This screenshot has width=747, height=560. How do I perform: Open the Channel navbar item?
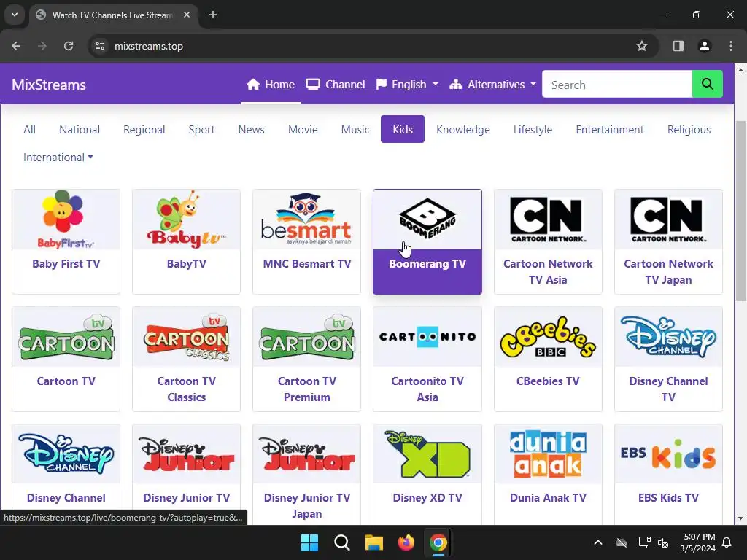pyautogui.click(x=336, y=85)
